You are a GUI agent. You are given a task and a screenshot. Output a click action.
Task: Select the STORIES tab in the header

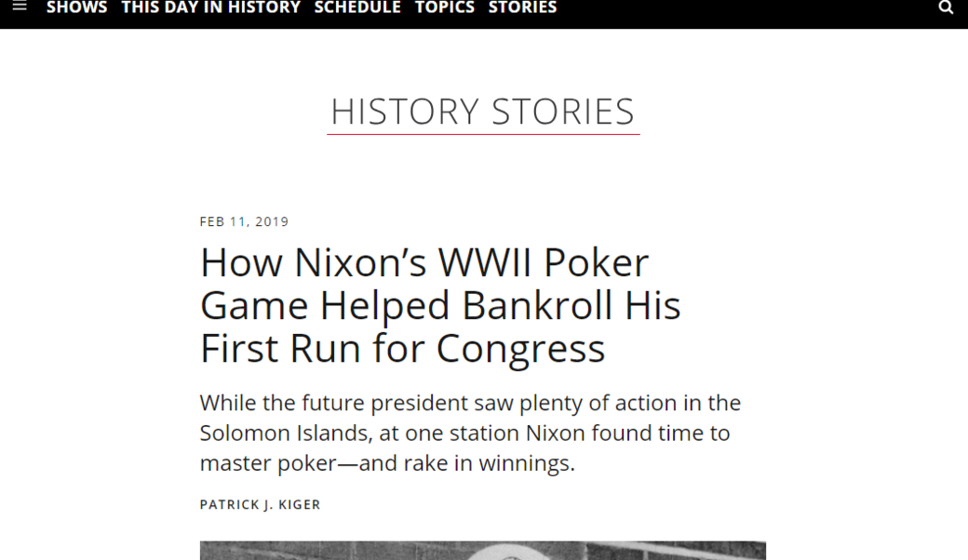tap(522, 7)
